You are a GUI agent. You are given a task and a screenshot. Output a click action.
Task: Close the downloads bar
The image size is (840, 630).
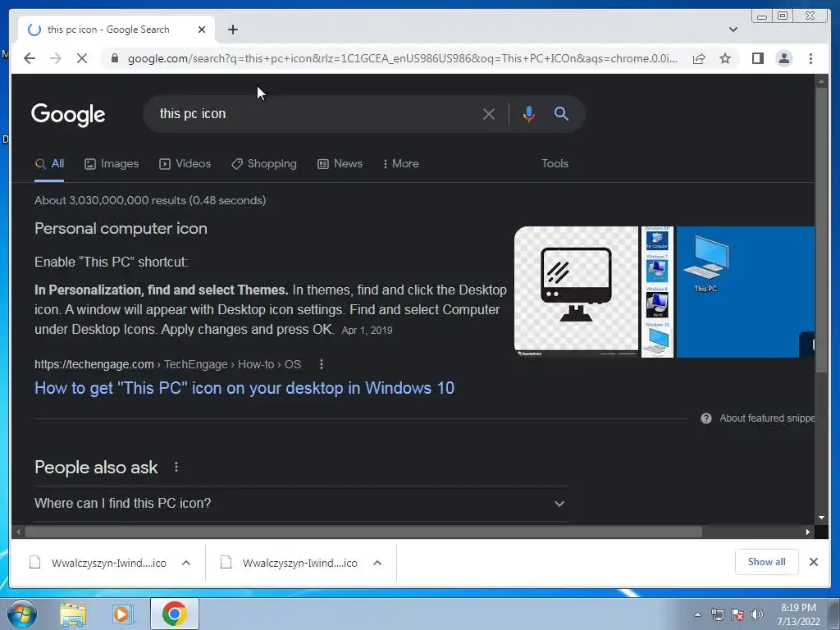pyautogui.click(x=813, y=562)
